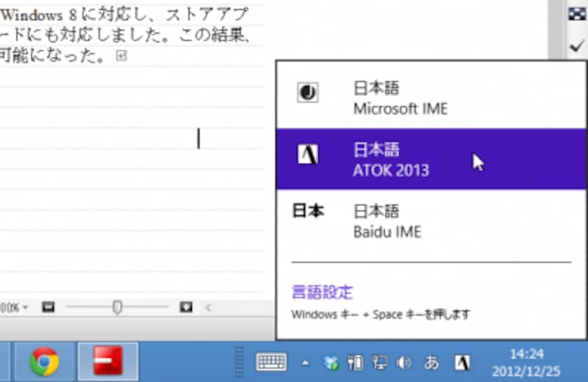
Task: Show hidden tray icons arrow
Action: pos(305,363)
